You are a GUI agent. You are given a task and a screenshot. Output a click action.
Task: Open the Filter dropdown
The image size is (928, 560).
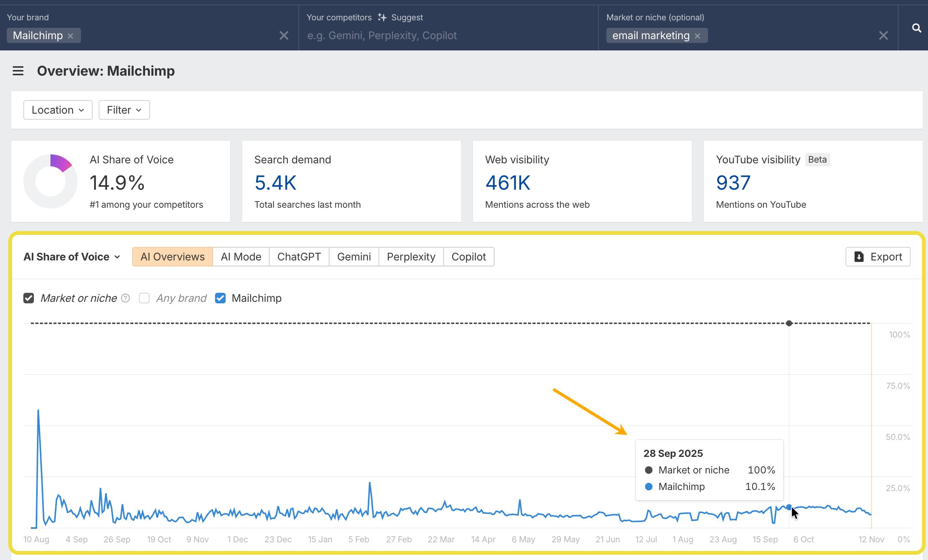tap(124, 110)
